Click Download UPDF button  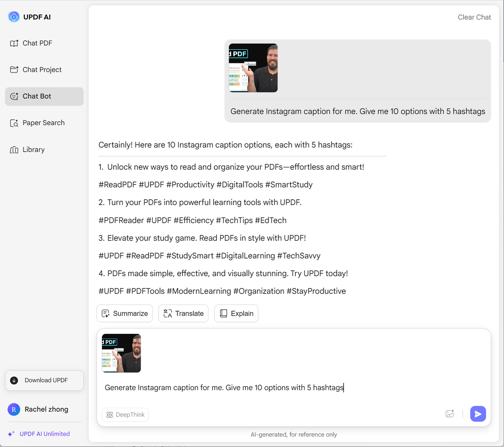coord(44,380)
